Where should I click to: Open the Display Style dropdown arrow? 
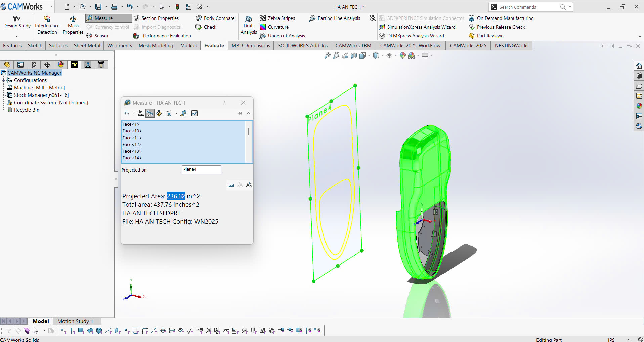383,56
